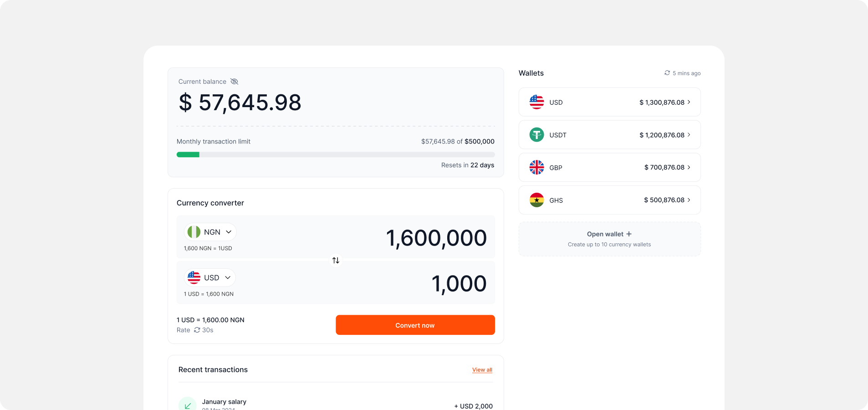This screenshot has height=410, width=868.
Task: Click the $ 1,300,876.08 USD wallet amount
Action: click(x=662, y=102)
